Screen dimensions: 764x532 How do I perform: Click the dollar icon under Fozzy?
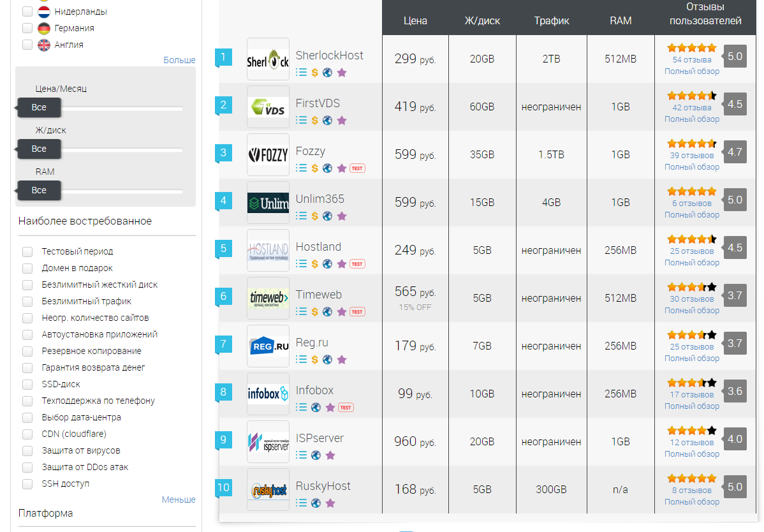click(x=315, y=168)
